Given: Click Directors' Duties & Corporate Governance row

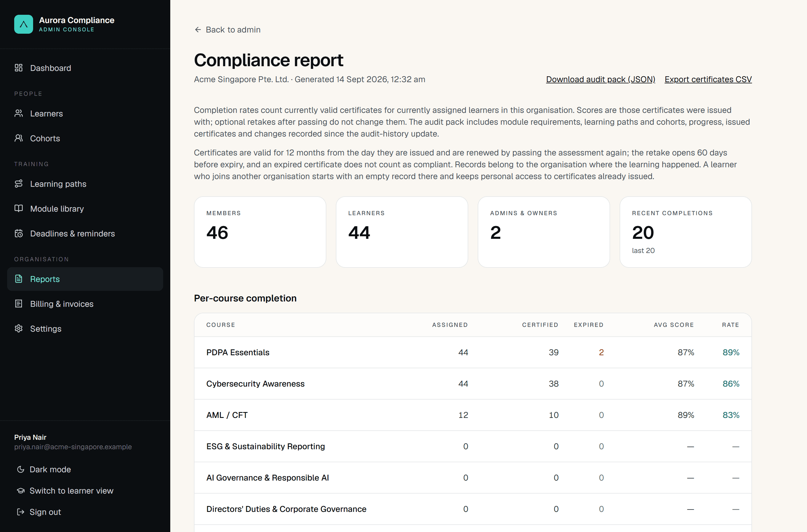Looking at the screenshot, I should pos(473,509).
